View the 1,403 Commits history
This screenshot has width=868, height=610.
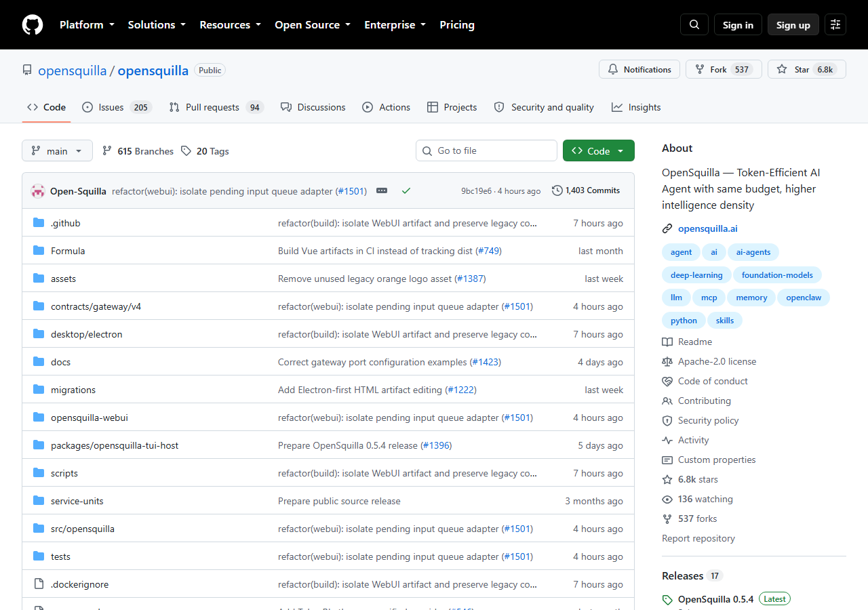click(586, 190)
